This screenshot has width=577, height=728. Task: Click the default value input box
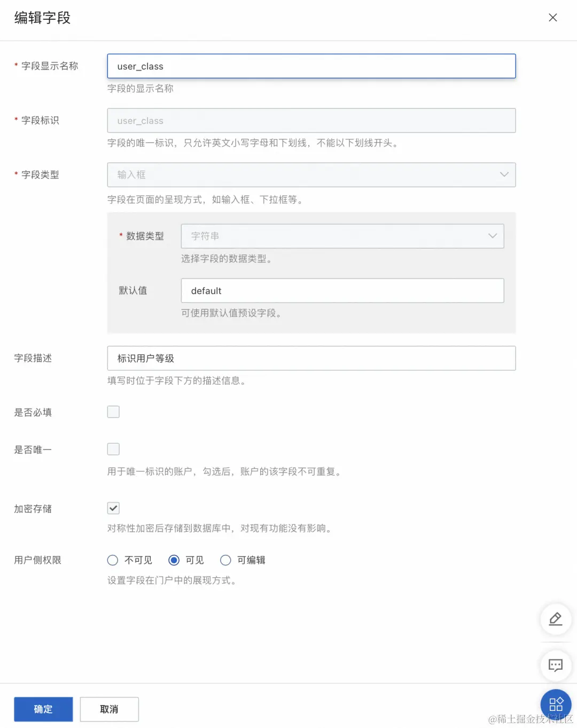(x=342, y=291)
